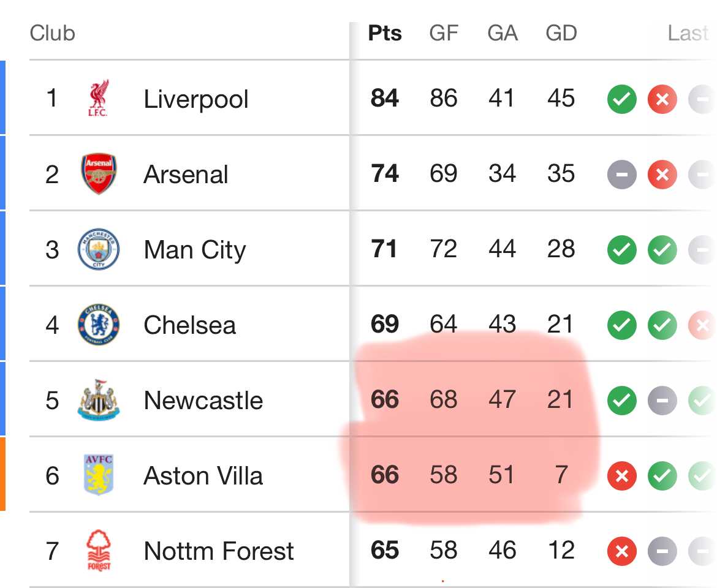Image resolution: width=717 pixels, height=588 pixels.
Task: Click Arsenal's grey draw result icon
Action: (x=622, y=175)
